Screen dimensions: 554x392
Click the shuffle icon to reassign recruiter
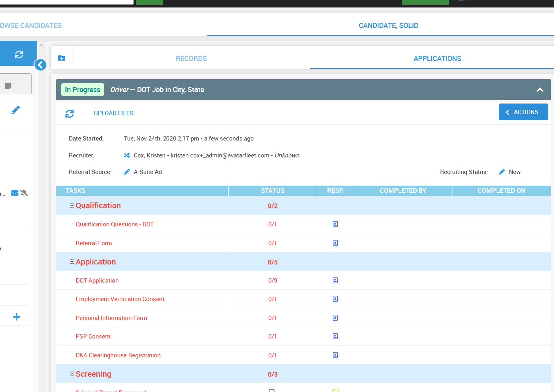pos(127,155)
